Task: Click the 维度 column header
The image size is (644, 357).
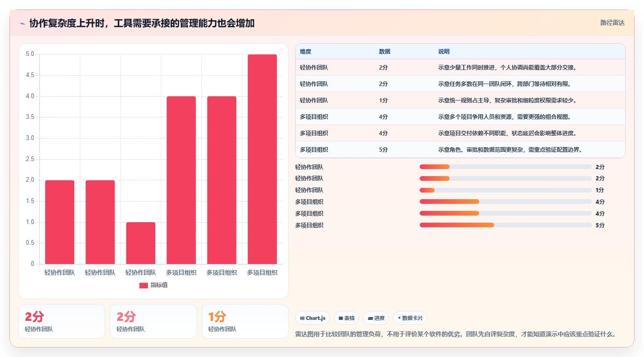Action: 306,52
